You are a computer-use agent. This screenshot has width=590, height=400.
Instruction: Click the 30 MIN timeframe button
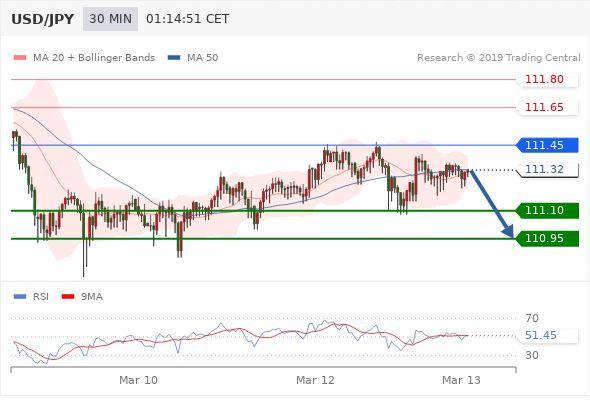(110, 19)
